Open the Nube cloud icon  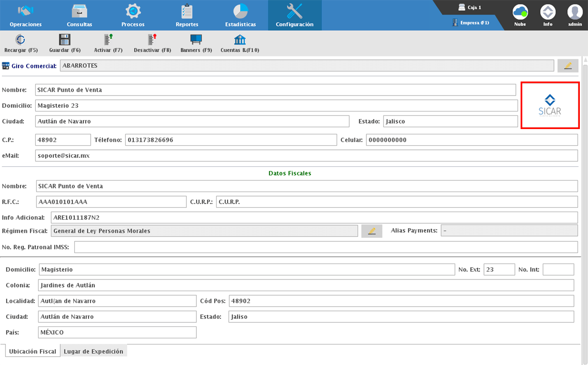(x=520, y=12)
